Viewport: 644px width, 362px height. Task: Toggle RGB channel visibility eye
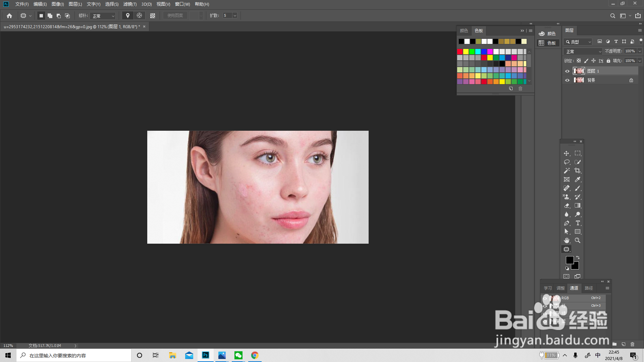[545, 298]
